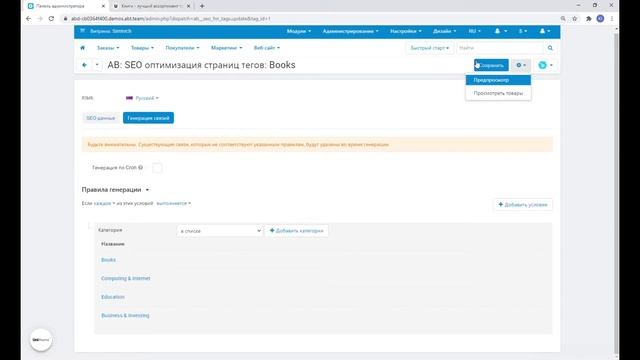
Task: Go to the admin home icon
Action: coord(82,48)
